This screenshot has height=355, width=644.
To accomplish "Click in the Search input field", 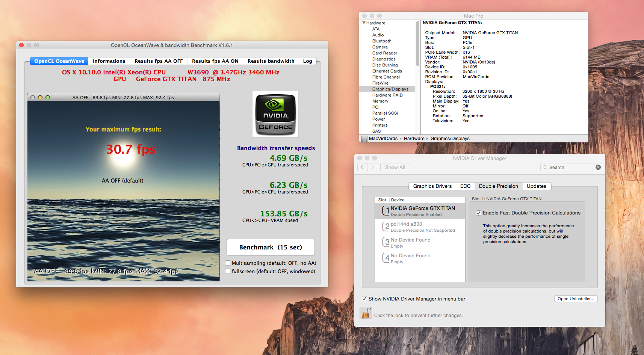I will click(571, 167).
